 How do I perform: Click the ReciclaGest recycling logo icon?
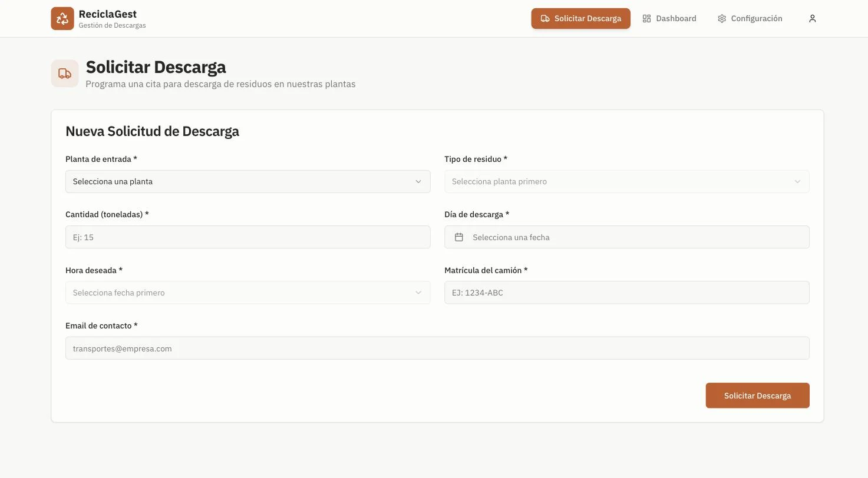click(x=62, y=18)
